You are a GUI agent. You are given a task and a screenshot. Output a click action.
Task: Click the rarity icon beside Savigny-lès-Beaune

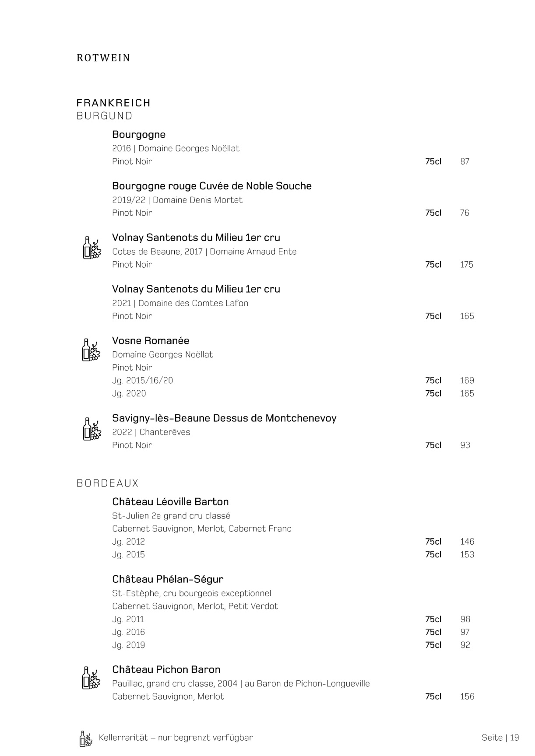(x=92, y=429)
